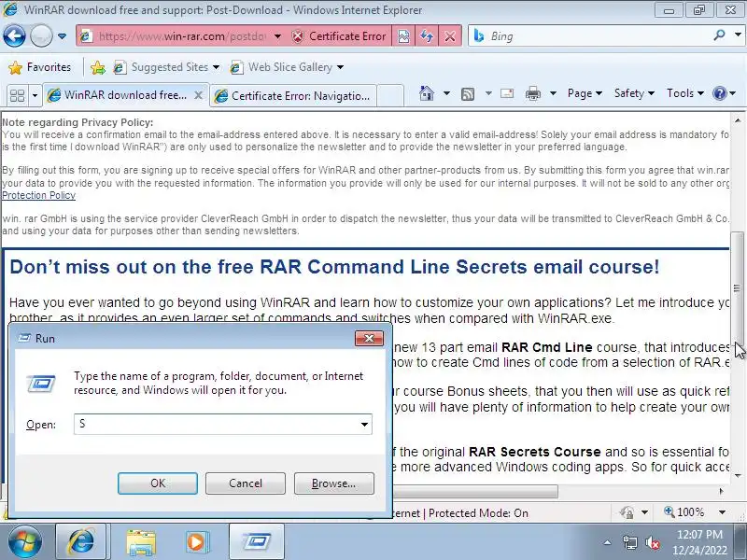The width and height of the screenshot is (747, 560).
Task: Expand the address bar autocomplete dropdown
Action: 277,36
